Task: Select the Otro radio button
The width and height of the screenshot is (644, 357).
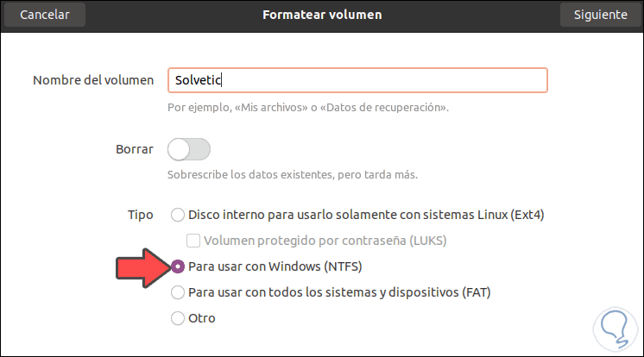Action: pos(178,318)
